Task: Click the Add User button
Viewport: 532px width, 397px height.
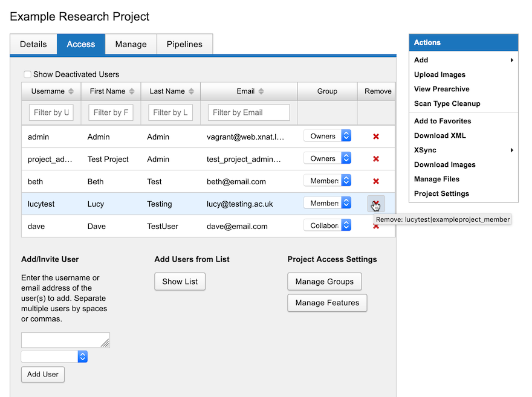Action: pyautogui.click(x=43, y=374)
